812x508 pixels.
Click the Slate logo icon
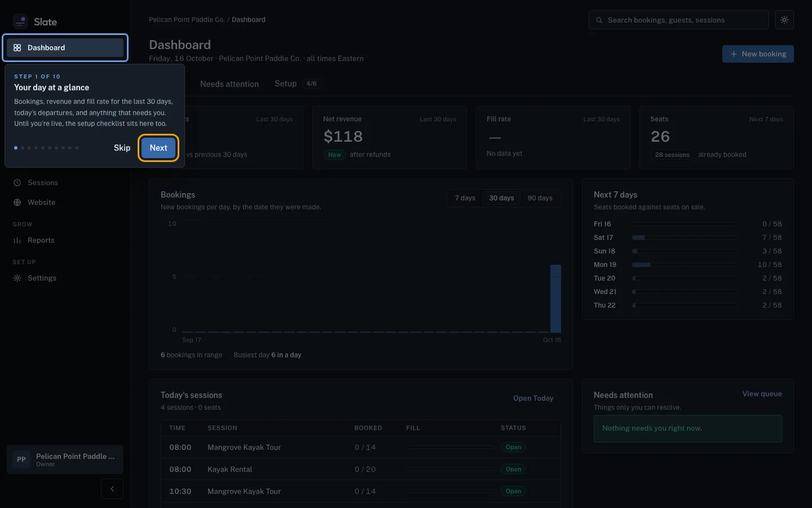point(20,21)
